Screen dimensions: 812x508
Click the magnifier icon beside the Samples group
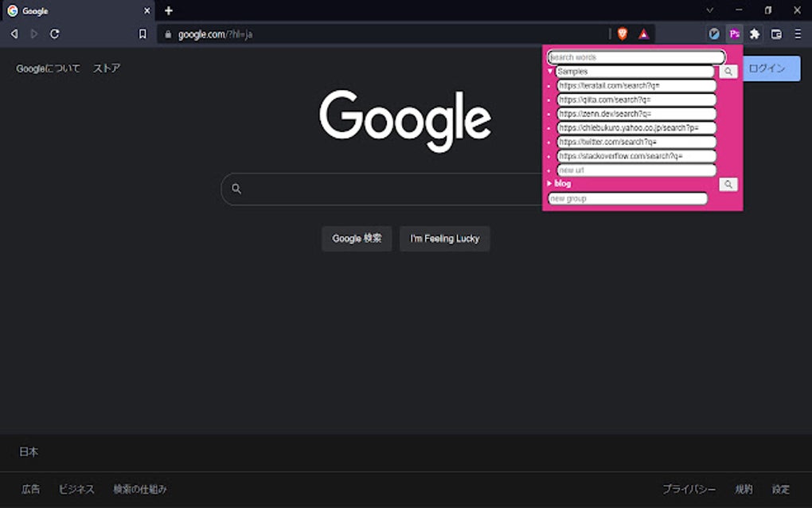point(728,71)
